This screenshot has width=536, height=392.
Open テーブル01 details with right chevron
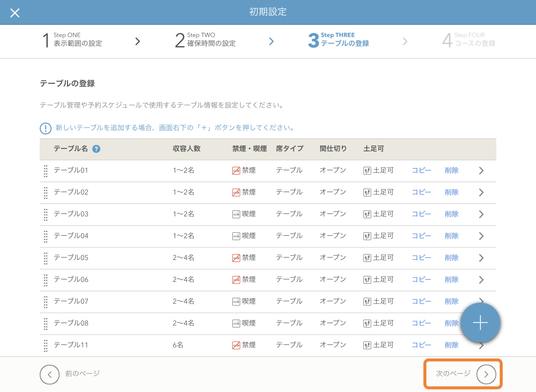point(481,171)
